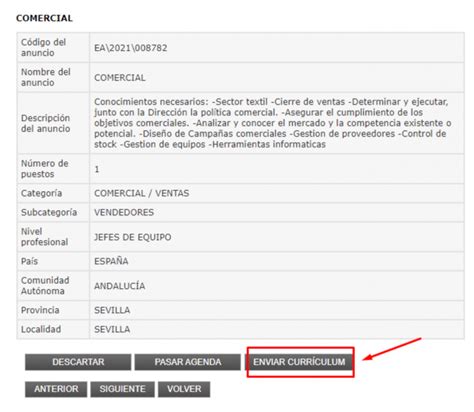Select the Provincia value SEVILLA
Viewport: 474px width, 412px height.
tap(112, 310)
